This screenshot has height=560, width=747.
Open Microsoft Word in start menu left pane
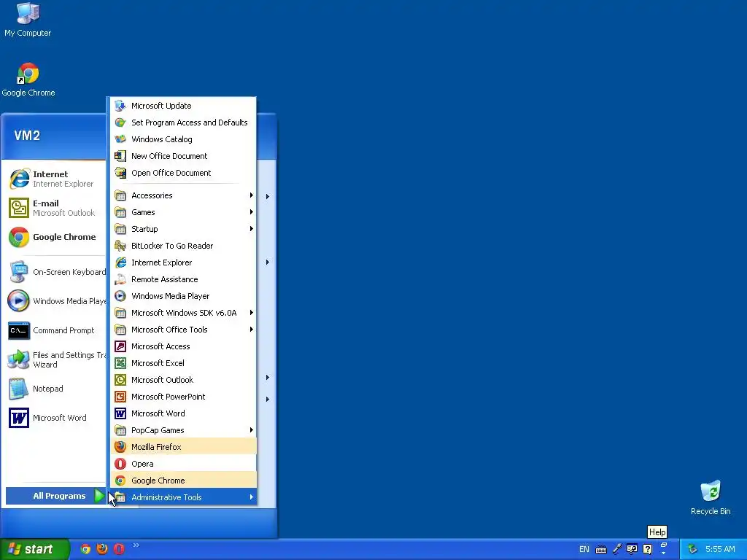56,418
